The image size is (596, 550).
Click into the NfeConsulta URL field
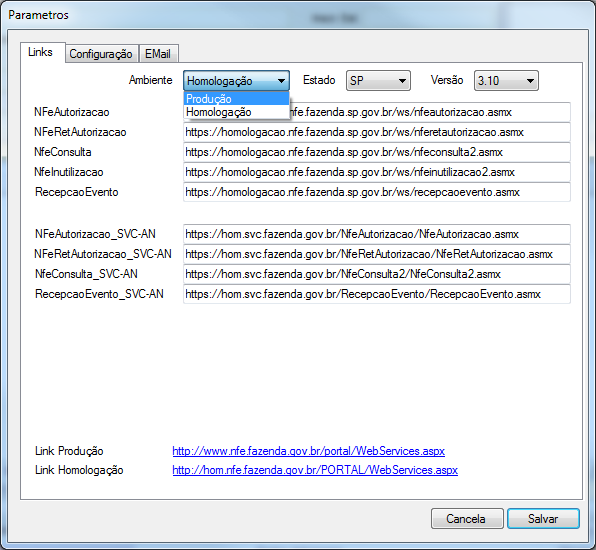(x=377, y=152)
